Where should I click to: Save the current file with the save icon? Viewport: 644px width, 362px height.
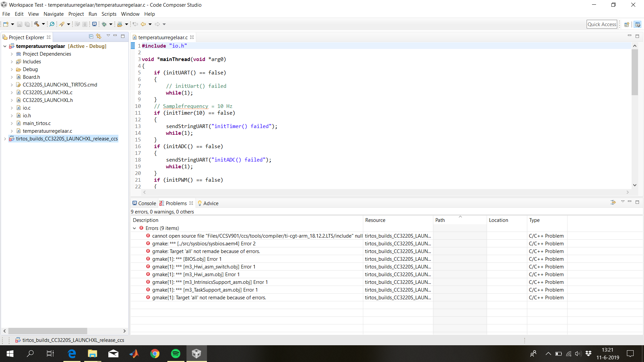[19, 24]
